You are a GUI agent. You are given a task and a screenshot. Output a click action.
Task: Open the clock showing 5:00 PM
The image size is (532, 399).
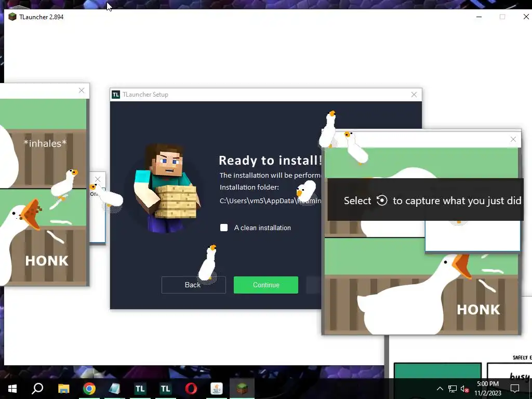(487, 389)
